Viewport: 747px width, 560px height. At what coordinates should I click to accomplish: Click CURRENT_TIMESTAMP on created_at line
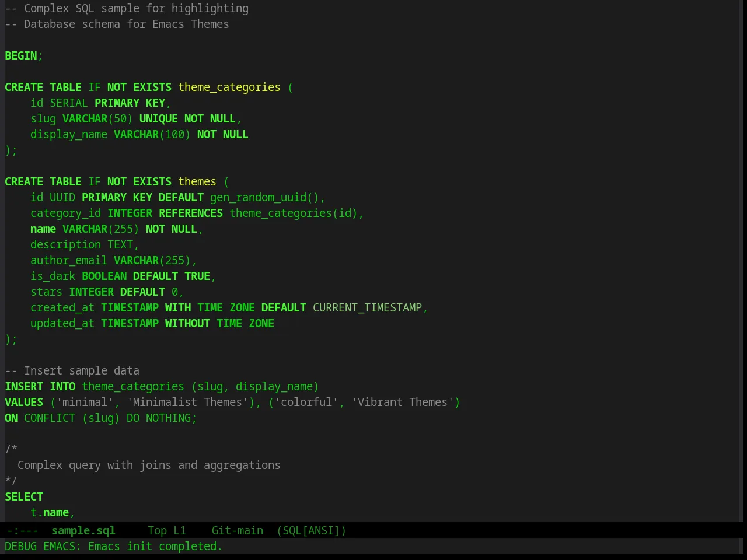pyautogui.click(x=367, y=307)
